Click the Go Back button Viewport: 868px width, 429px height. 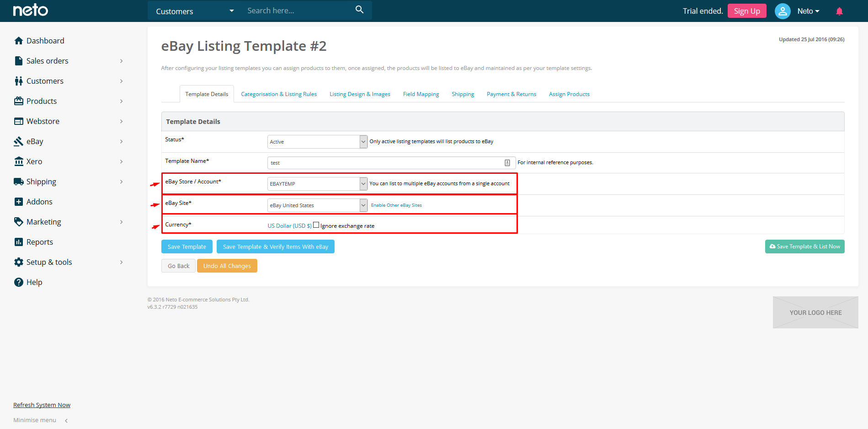pyautogui.click(x=178, y=266)
